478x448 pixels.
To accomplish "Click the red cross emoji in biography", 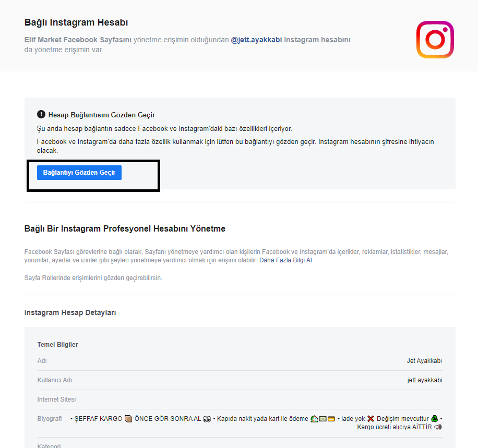I will pos(371,419).
